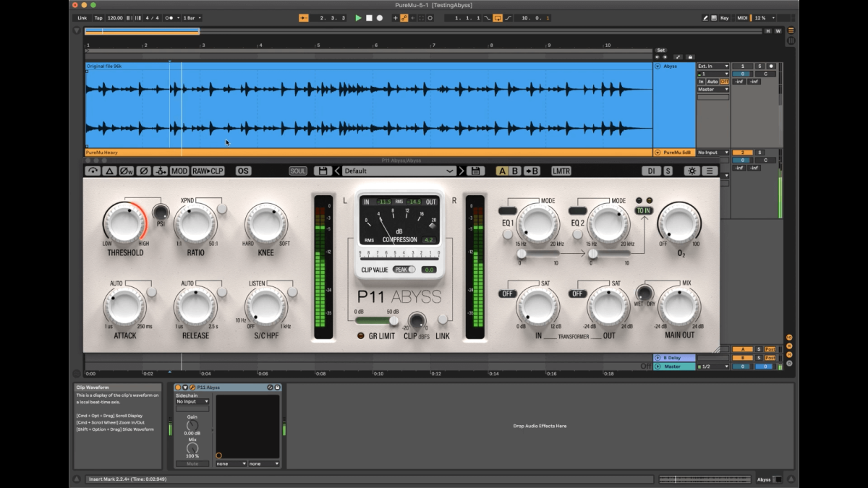Go to the next preset arrow

click(461, 171)
